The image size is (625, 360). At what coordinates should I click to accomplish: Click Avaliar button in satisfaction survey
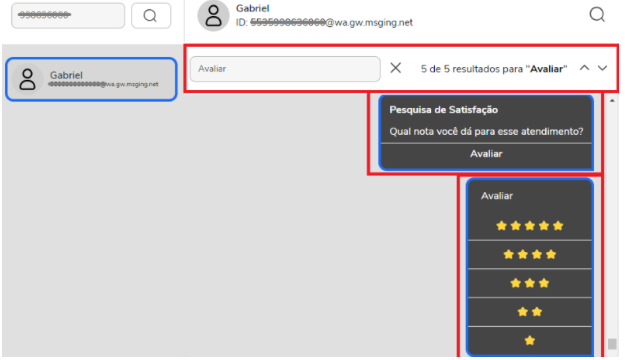(x=486, y=154)
